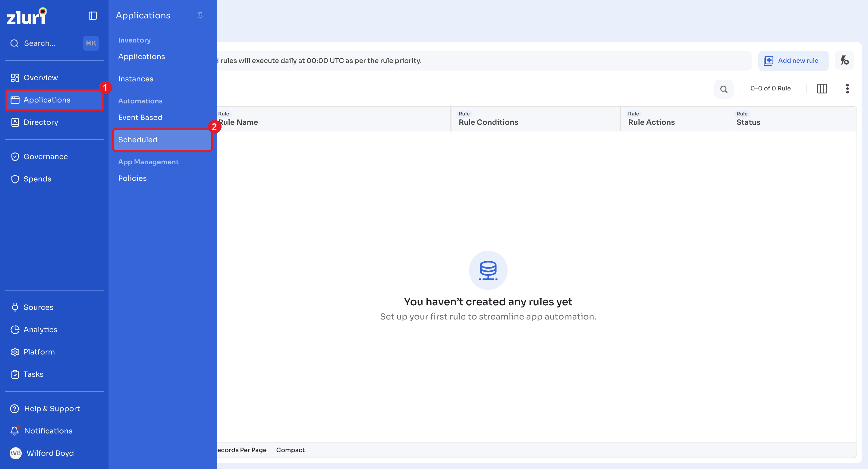Open Notifications
The width and height of the screenshot is (868, 469).
click(x=54, y=431)
